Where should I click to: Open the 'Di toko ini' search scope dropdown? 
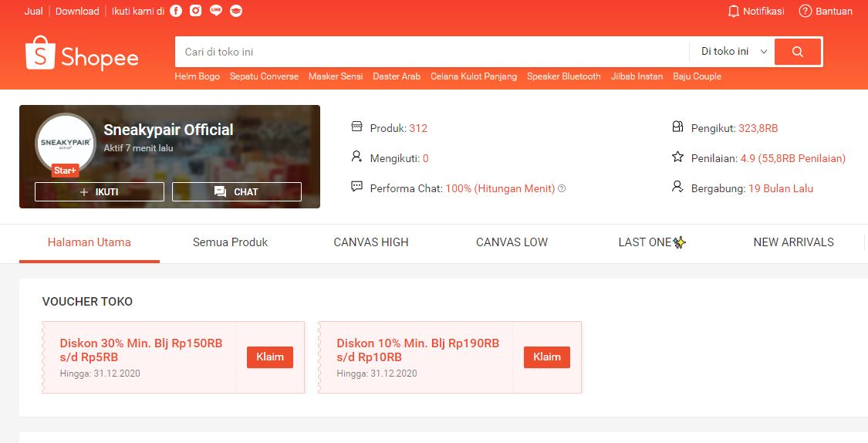point(732,52)
